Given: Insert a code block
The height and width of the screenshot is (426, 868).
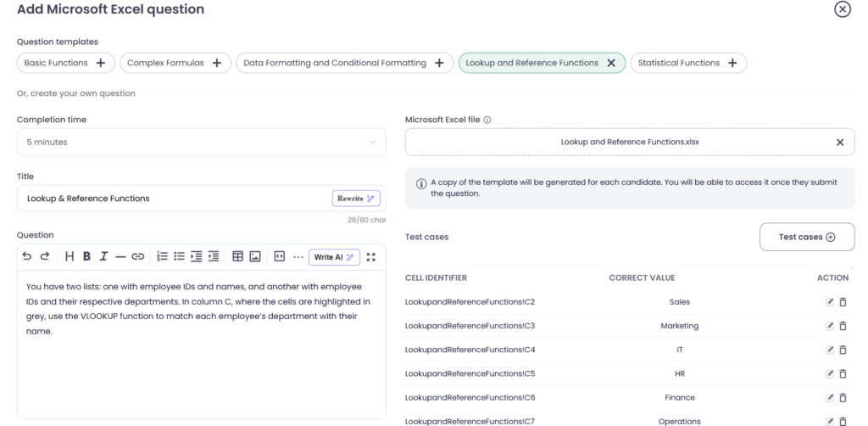Looking at the screenshot, I should (280, 256).
